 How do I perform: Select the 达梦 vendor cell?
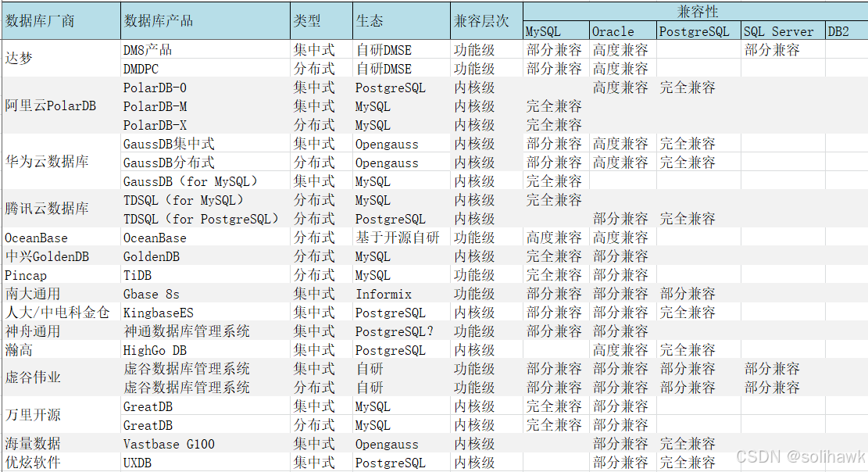(61, 58)
